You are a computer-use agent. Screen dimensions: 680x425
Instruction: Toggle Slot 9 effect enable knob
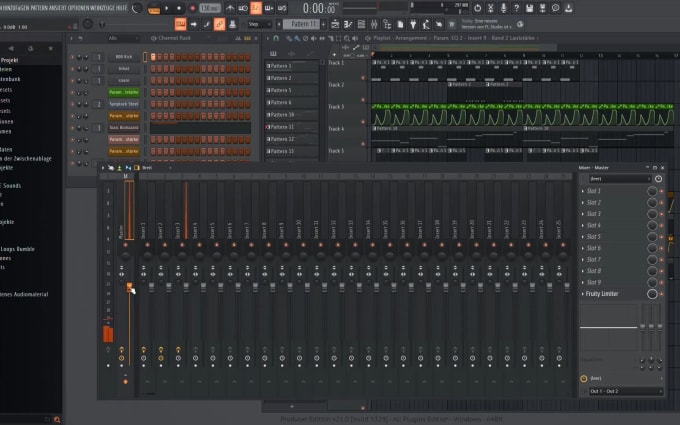click(652, 282)
